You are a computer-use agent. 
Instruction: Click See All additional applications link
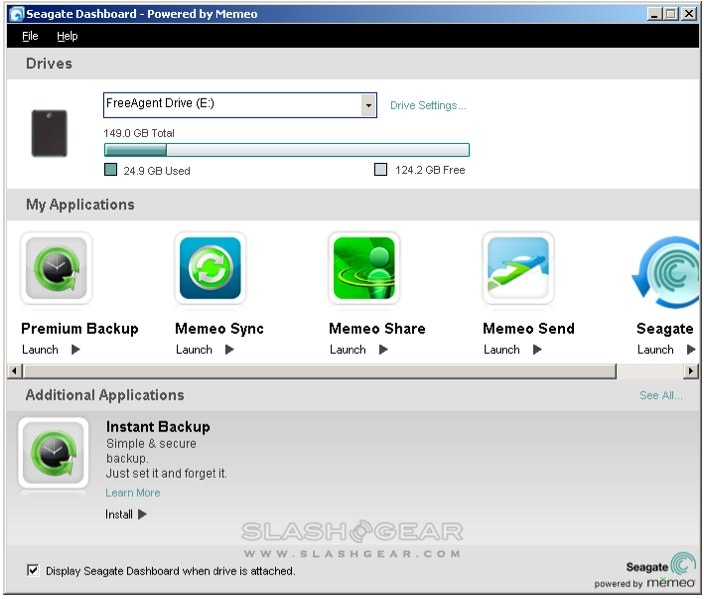661,396
